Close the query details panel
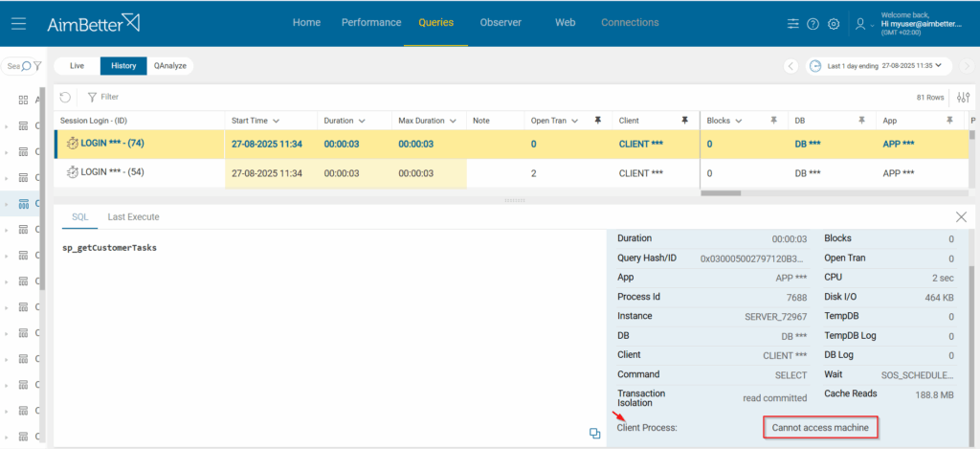The width and height of the screenshot is (980, 449). click(x=961, y=217)
